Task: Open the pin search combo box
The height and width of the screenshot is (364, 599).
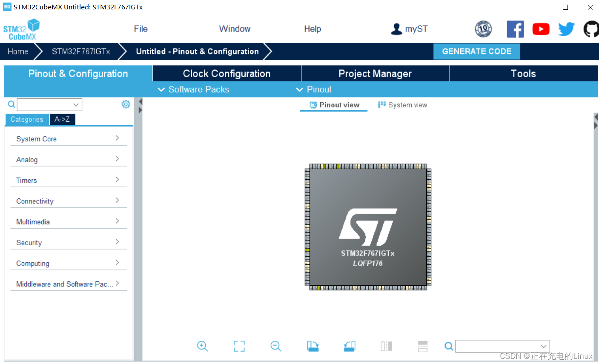Action: click(x=502, y=346)
